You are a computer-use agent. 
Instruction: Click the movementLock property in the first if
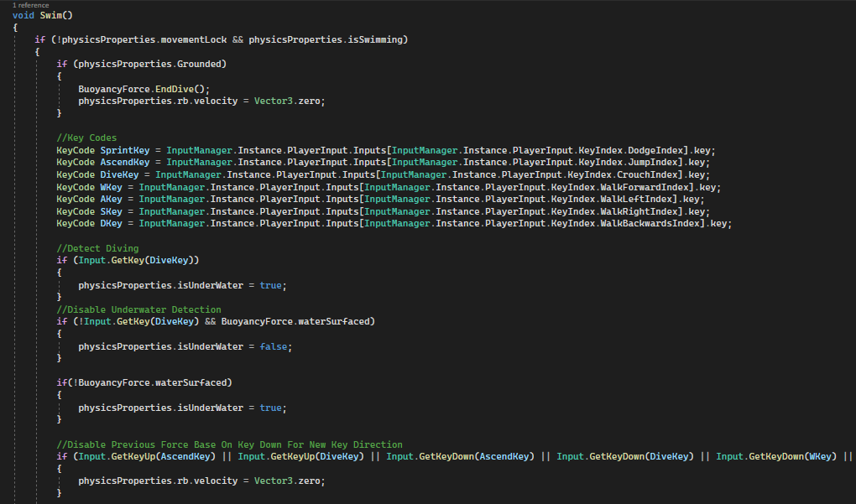point(193,39)
